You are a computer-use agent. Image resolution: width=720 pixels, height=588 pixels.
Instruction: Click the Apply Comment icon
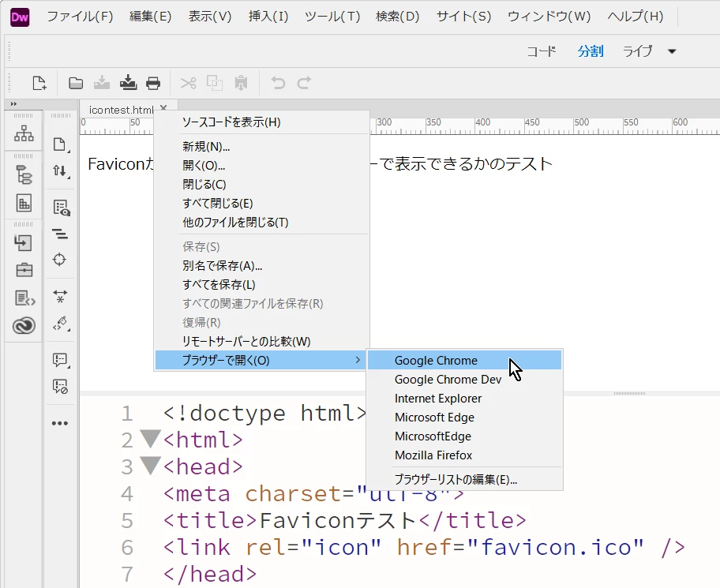(x=60, y=360)
